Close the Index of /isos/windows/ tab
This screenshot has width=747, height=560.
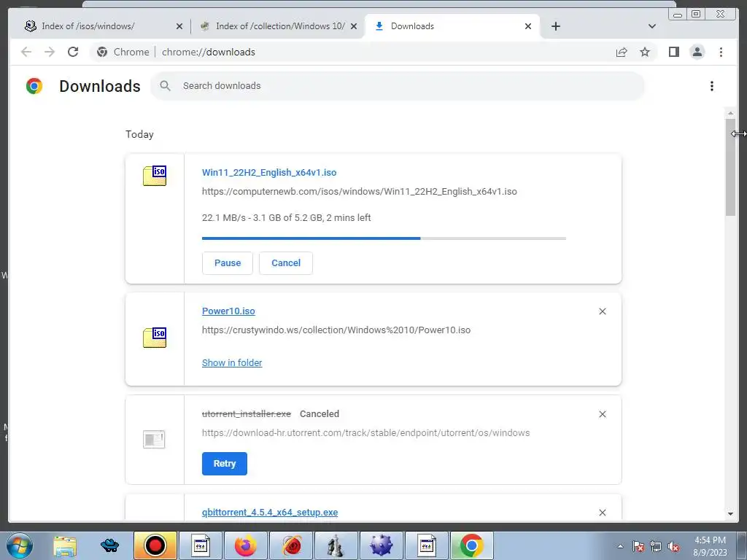179,26
